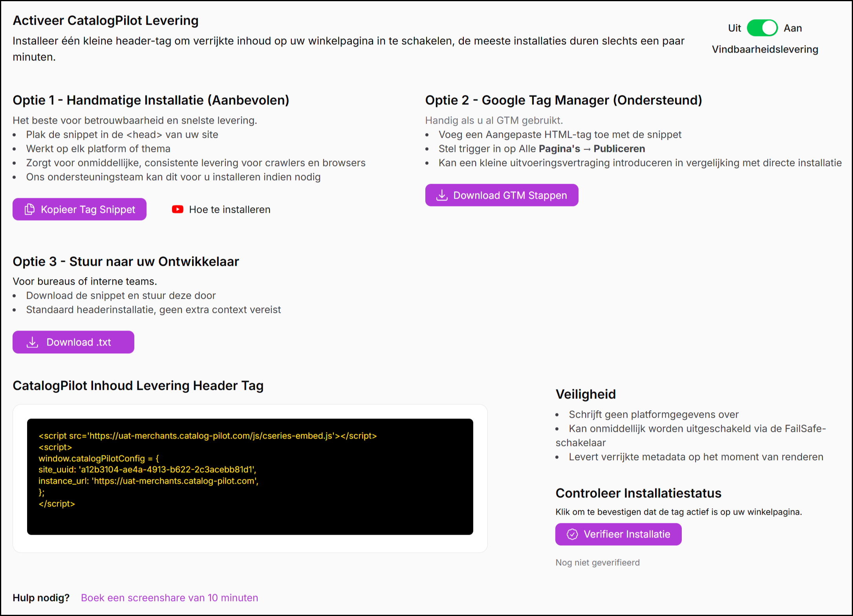Click the checkmark icon on Verifieer Installatie
Viewport: 853px width, 616px height.
coord(572,534)
